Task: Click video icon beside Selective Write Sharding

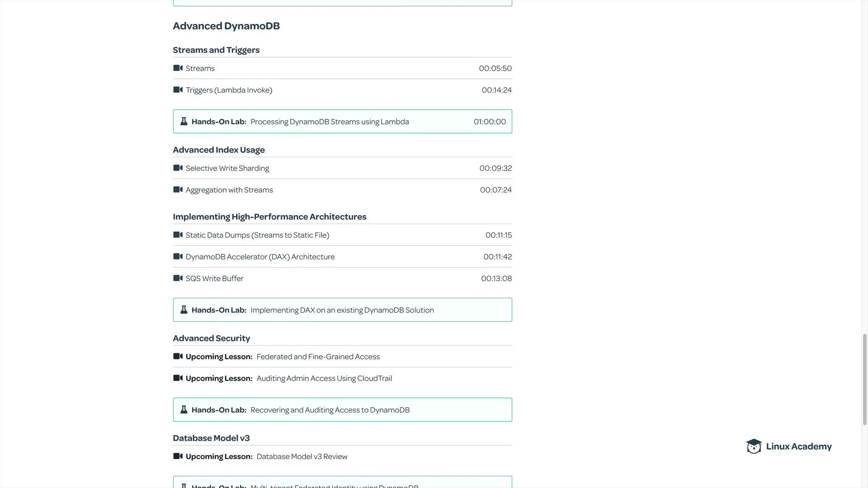Action: coord(178,168)
